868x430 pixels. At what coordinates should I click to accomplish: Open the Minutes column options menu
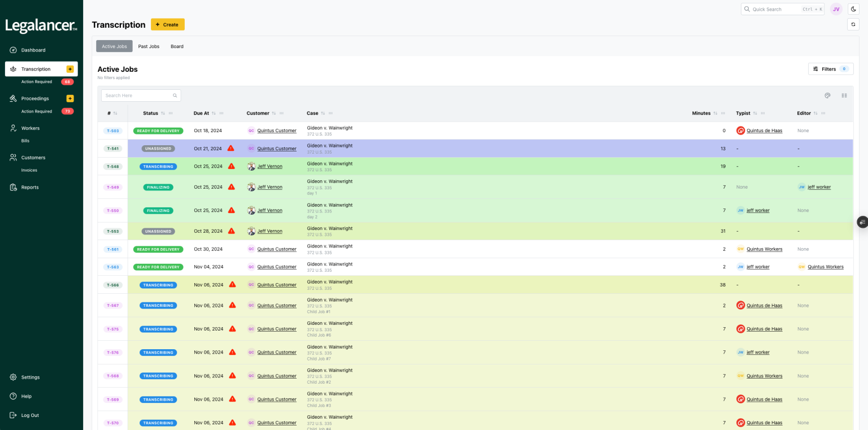pyautogui.click(x=723, y=114)
